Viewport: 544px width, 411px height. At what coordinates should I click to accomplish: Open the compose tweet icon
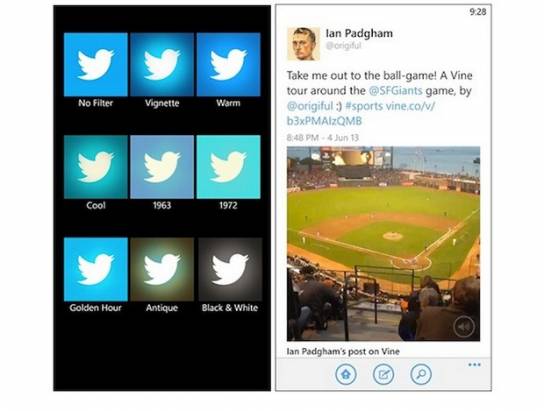tap(383, 374)
